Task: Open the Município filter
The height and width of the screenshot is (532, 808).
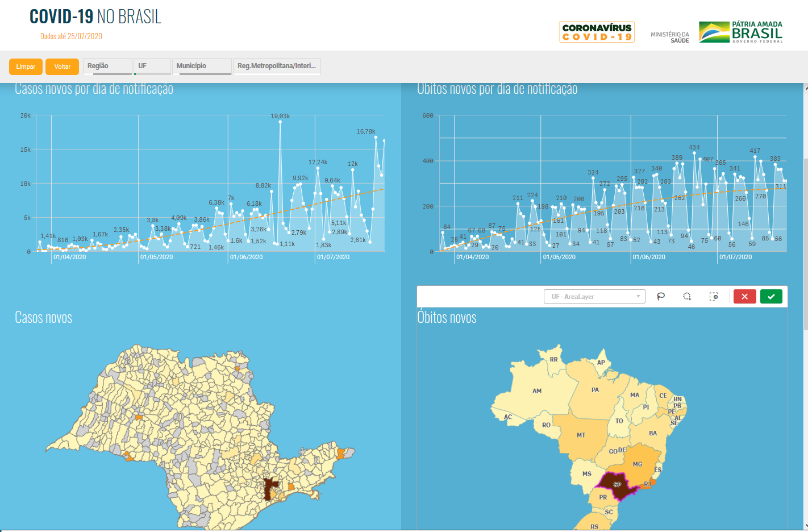Action: click(x=202, y=66)
